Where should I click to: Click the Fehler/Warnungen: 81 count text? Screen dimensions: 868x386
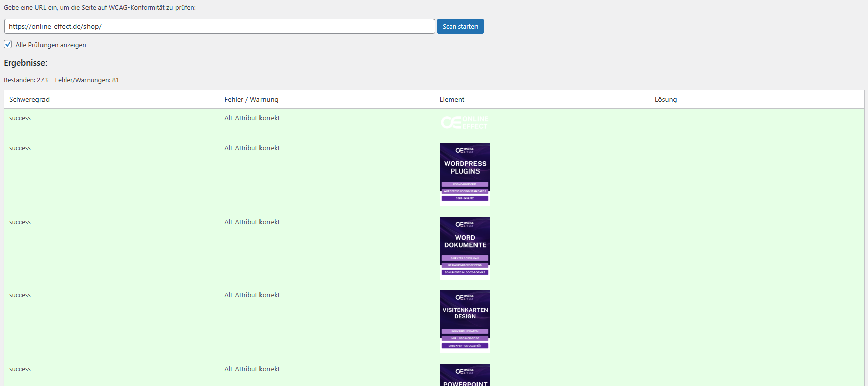coord(87,80)
